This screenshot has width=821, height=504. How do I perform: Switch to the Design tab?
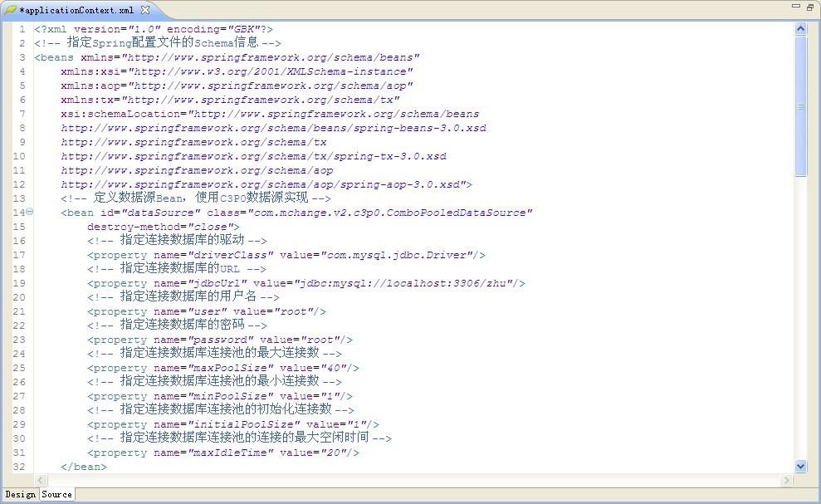(18, 494)
